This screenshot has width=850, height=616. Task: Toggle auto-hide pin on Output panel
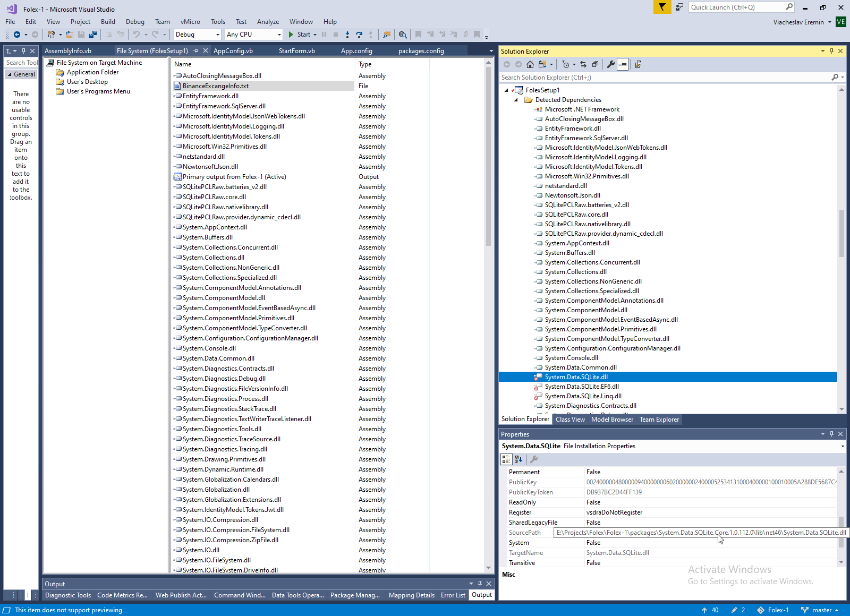click(480, 584)
